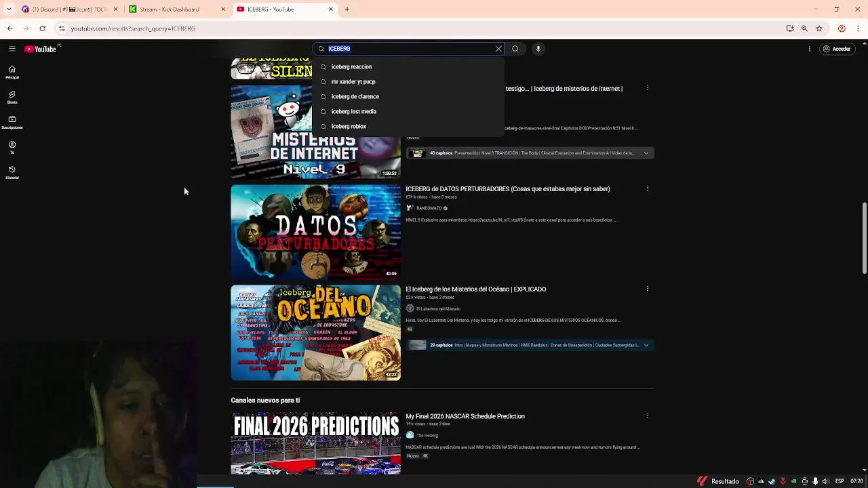Open the Chrome profile avatar
Image resolution: width=868 pixels, height=488 pixels.
click(842, 28)
